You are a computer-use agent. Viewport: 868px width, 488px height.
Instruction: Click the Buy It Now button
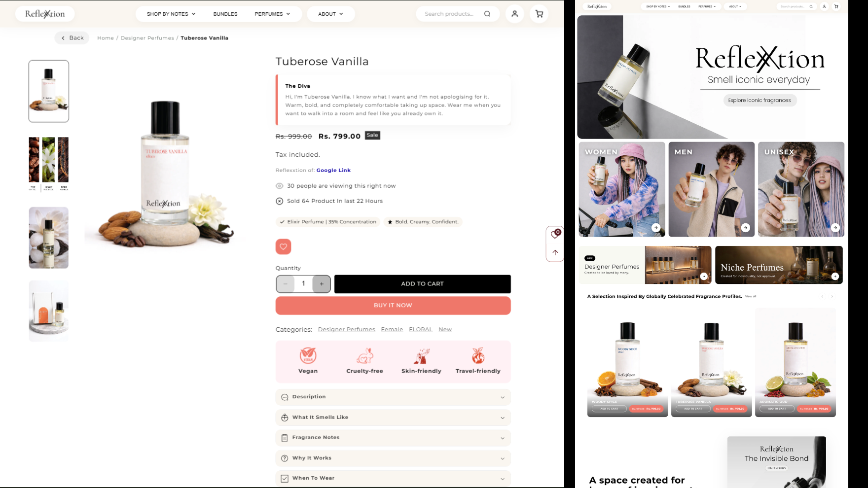[393, 306]
